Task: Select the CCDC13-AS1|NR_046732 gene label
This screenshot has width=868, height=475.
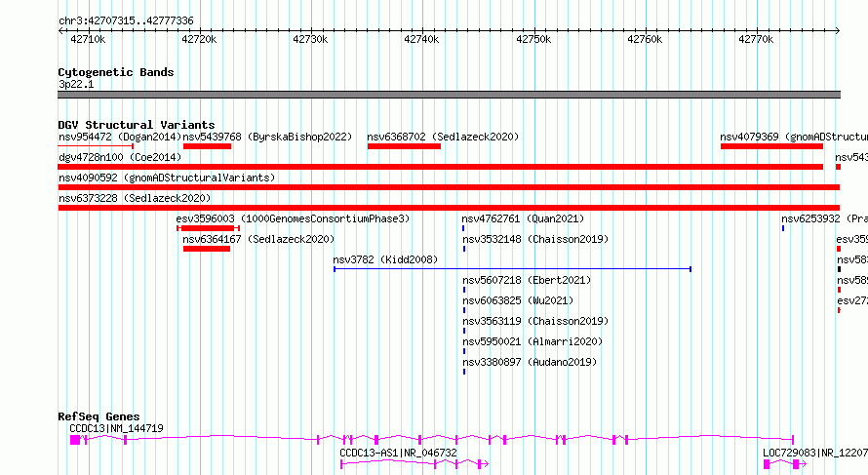Action: (x=399, y=453)
